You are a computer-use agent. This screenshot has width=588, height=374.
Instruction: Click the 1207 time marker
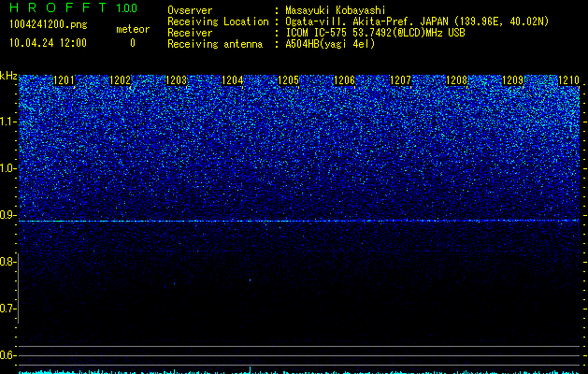click(x=400, y=80)
